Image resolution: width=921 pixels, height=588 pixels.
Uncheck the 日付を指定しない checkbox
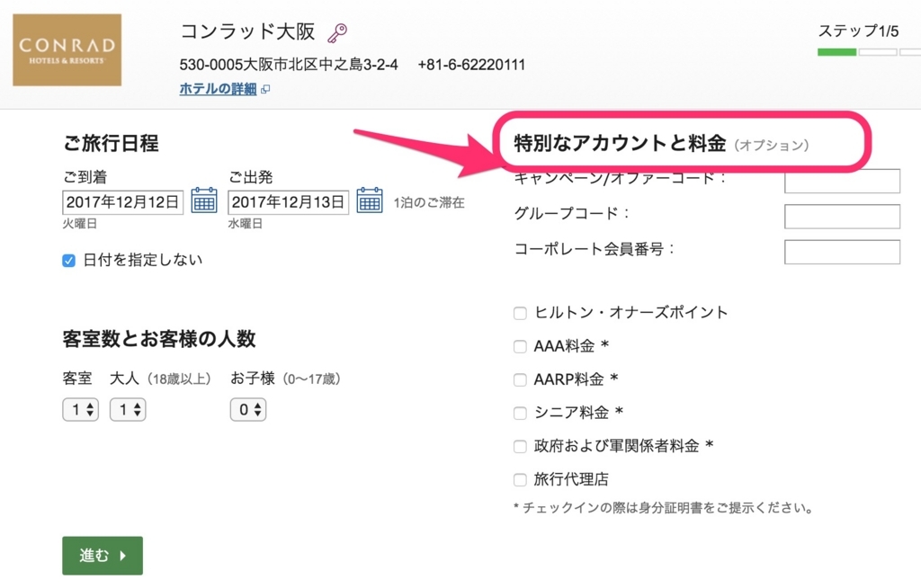[x=68, y=261]
